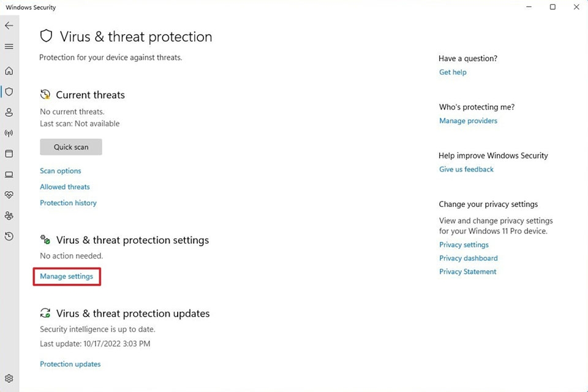View Allowed threats
Viewport: 588px width, 392px height.
point(64,187)
